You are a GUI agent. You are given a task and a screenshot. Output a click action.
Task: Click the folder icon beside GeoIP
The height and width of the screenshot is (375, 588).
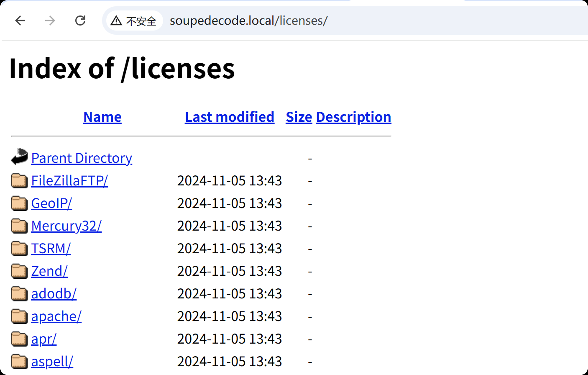(18, 203)
